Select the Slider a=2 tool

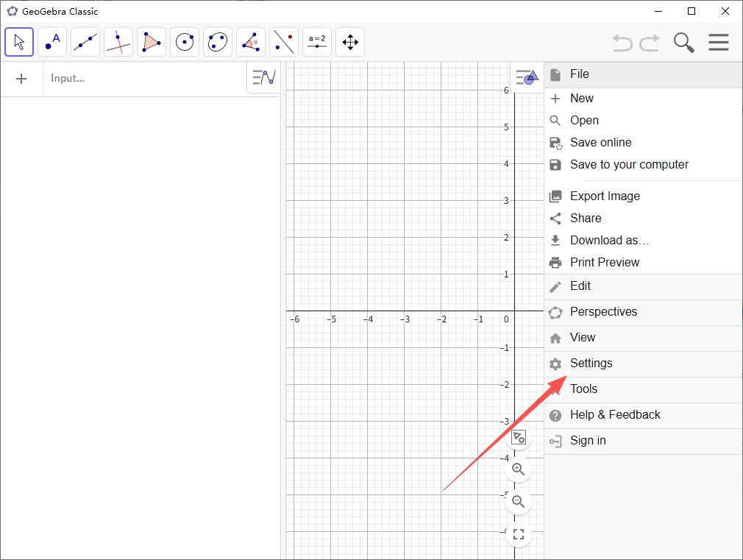317,42
